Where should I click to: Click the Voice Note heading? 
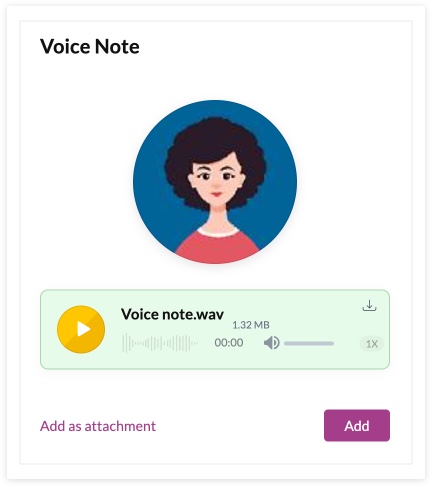tap(90, 46)
